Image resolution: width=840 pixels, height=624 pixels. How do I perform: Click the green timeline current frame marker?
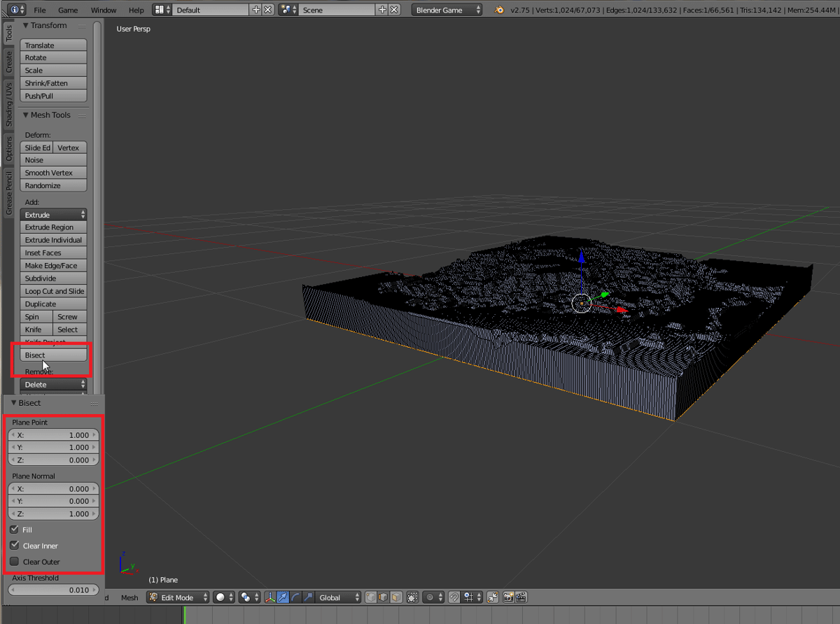point(184,614)
